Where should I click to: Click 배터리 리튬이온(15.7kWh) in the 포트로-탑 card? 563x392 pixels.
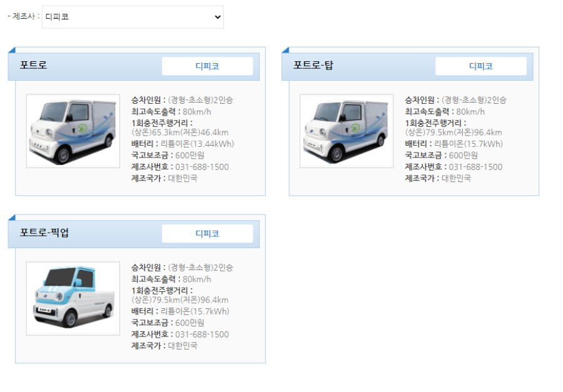[x=454, y=144]
